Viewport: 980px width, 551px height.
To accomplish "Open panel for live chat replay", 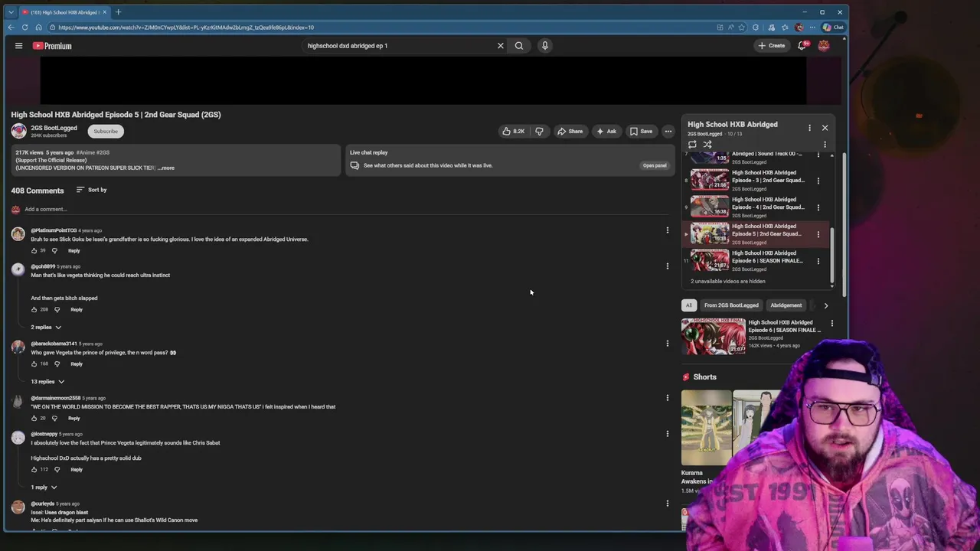I will [x=654, y=165].
